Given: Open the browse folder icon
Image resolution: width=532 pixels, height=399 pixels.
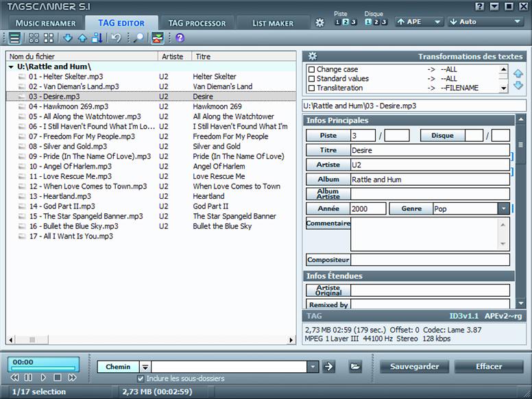Looking at the screenshot, I should click(x=355, y=366).
